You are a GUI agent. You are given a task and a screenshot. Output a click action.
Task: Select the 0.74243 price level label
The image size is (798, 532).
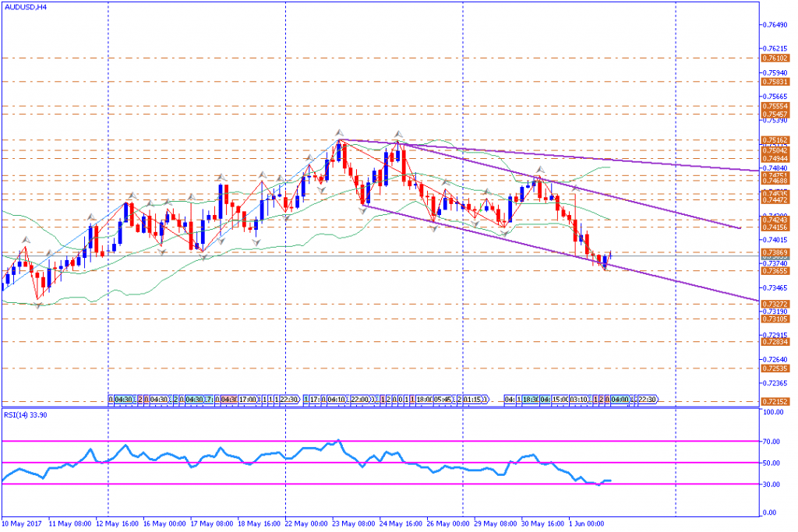775,220
